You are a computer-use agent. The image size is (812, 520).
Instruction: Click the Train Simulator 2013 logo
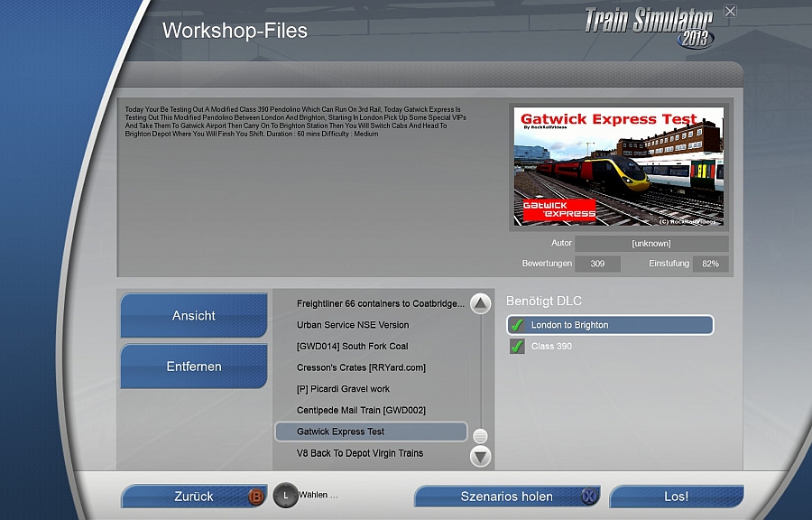point(650,27)
